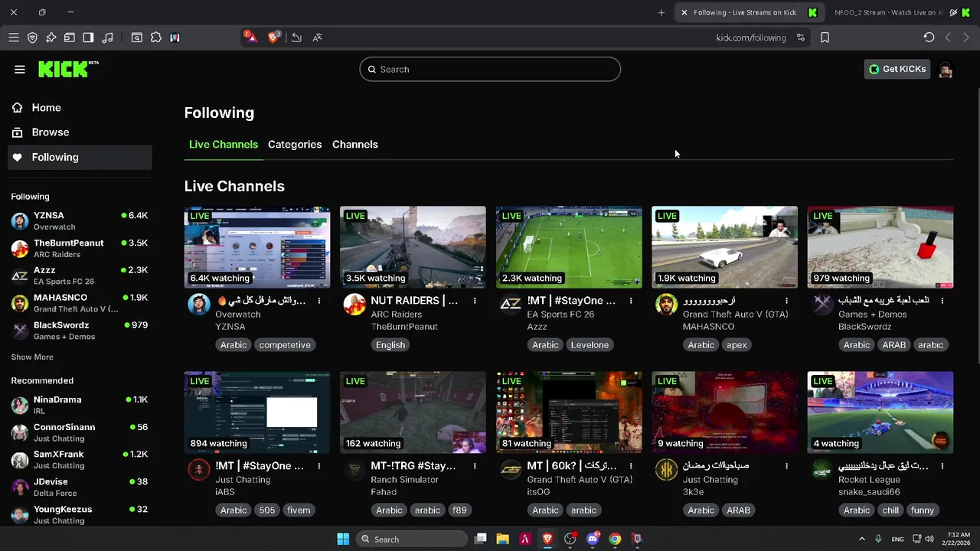The height and width of the screenshot is (551, 980).
Task: Reload the page with refresh icon
Action: click(x=929, y=37)
